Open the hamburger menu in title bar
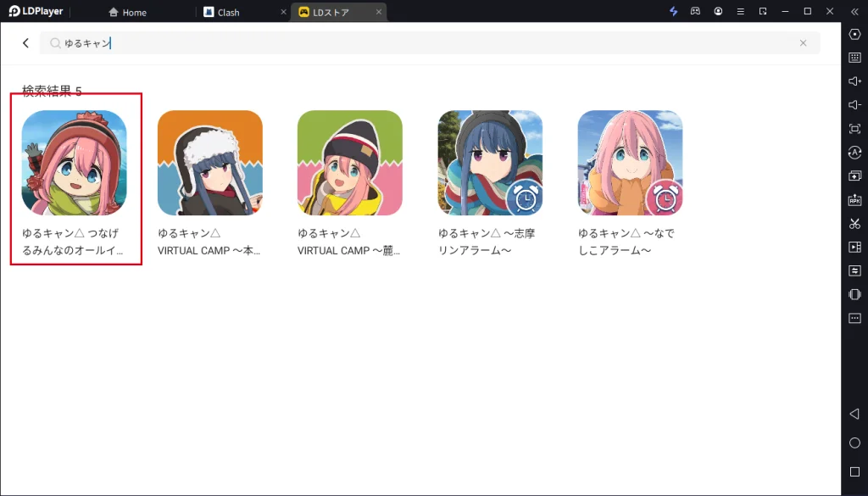The image size is (868, 496). 740,11
